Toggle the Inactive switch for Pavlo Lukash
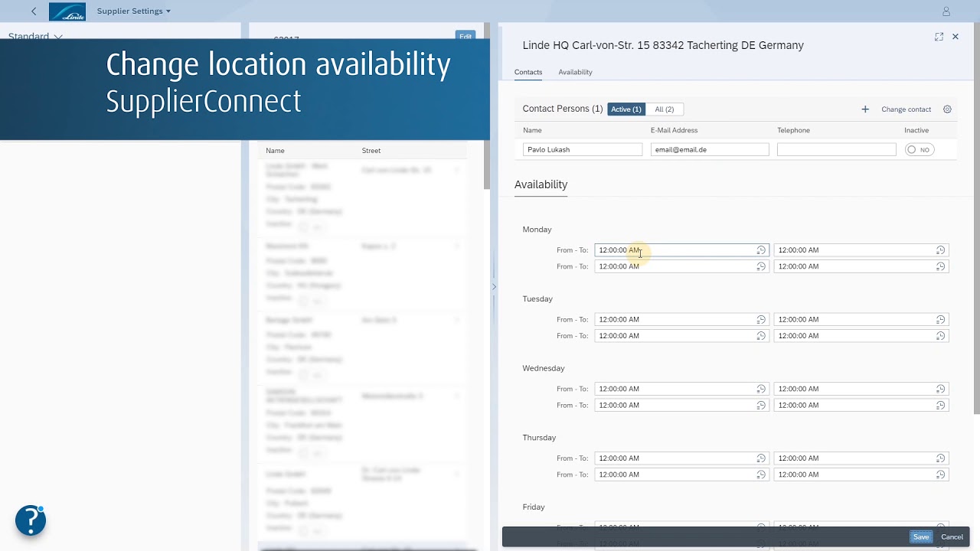The image size is (980, 551). pyautogui.click(x=919, y=150)
